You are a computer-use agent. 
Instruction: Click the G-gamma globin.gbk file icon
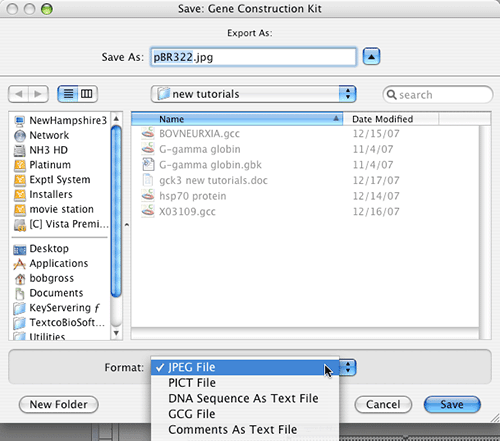coord(148,164)
